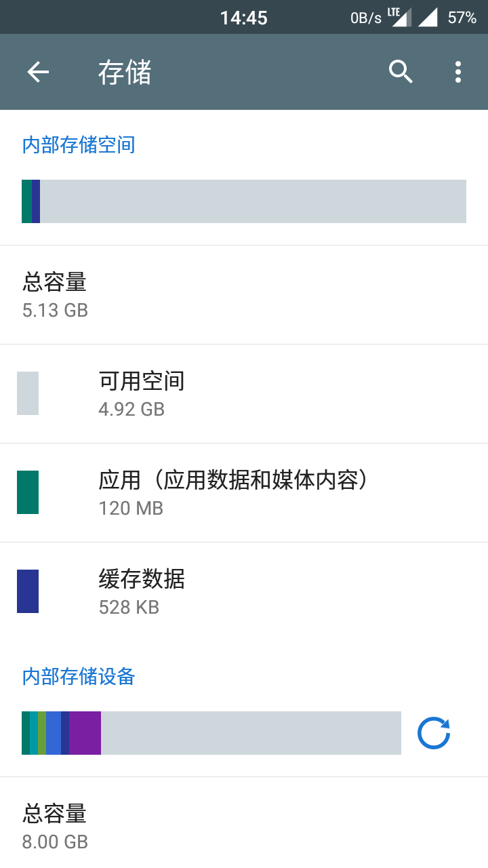Open the search magnifier icon

401,72
